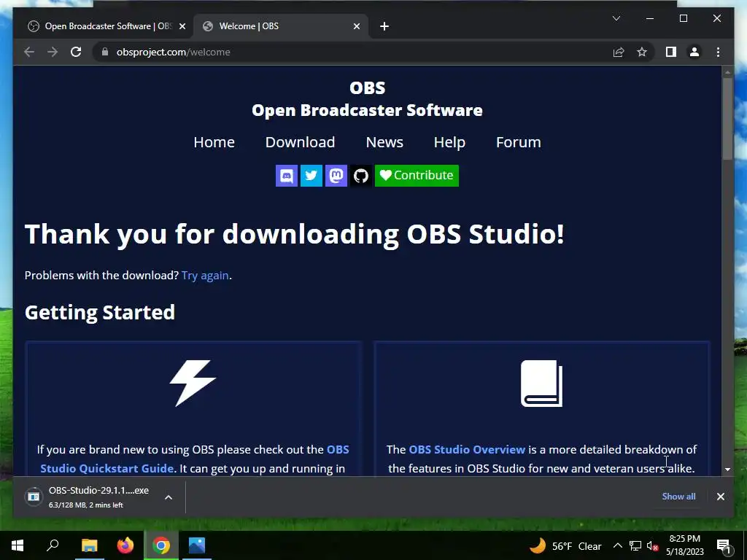Show hidden system tray icons
Viewport: 747px width, 560px height.
[617, 545]
